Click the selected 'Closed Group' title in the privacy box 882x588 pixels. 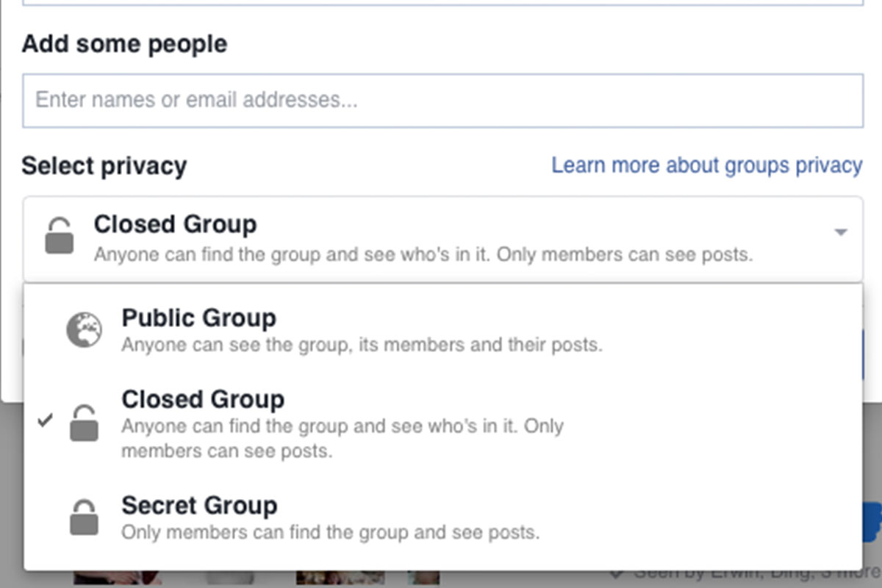pyautogui.click(x=175, y=224)
